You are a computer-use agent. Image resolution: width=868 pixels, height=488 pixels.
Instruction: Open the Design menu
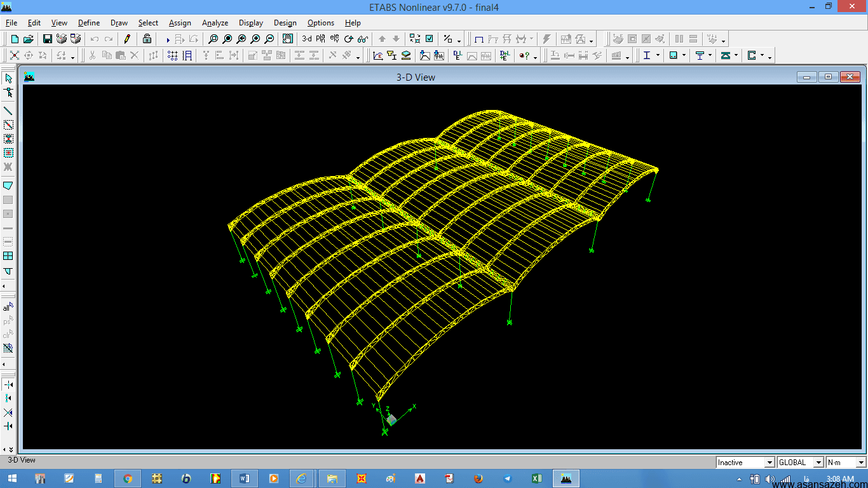[x=285, y=23]
